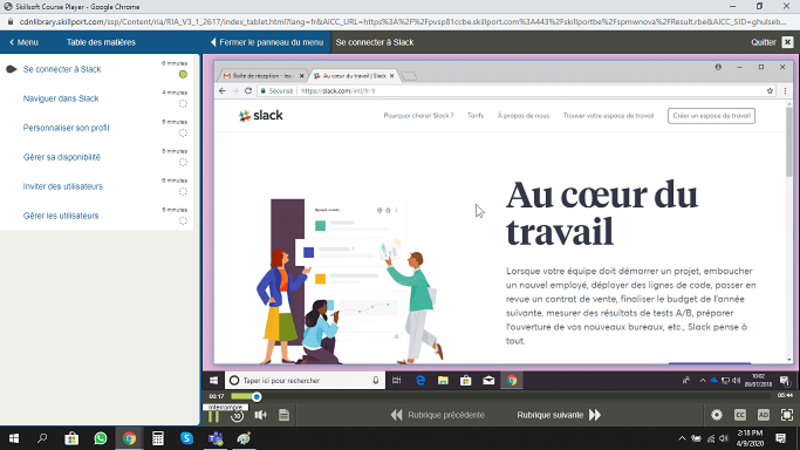Select lesson Inviter des utilisateurs
The height and width of the screenshot is (450, 800).
(63, 186)
